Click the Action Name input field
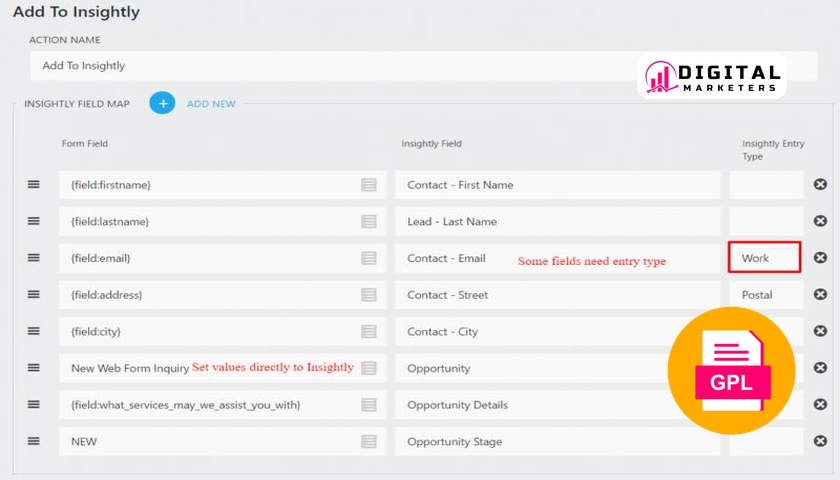Viewport: 840px width, 480px height. 424,66
